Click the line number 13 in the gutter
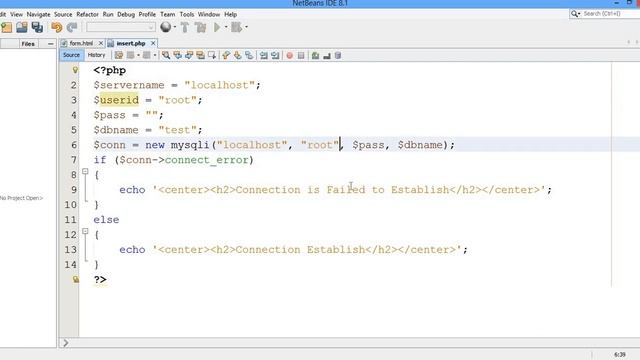This screenshot has width=640, height=360. click(x=70, y=249)
